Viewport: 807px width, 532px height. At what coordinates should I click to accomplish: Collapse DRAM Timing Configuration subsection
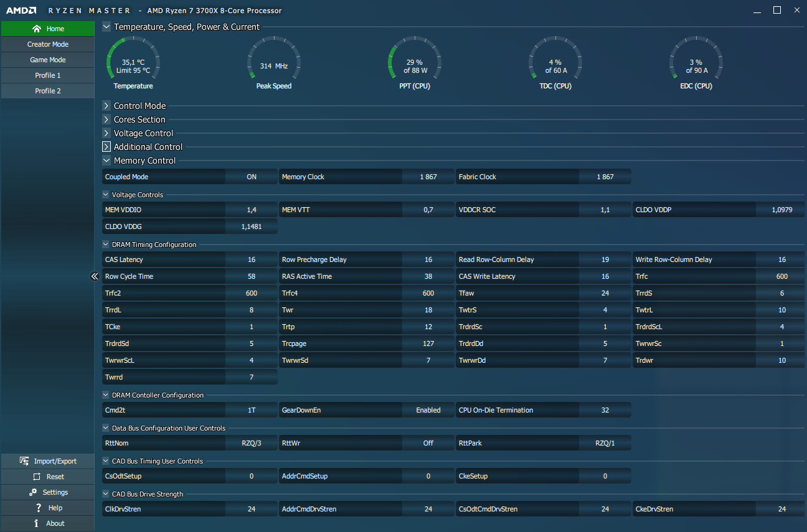(106, 245)
